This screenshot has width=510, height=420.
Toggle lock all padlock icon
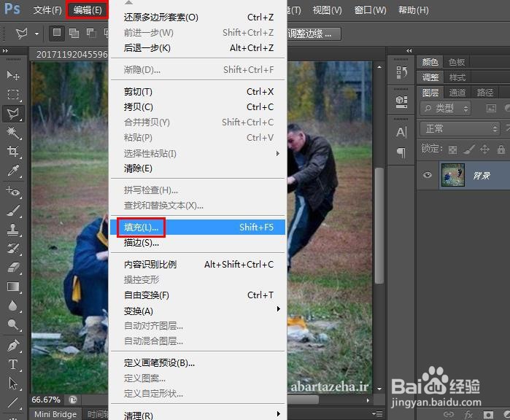point(501,149)
